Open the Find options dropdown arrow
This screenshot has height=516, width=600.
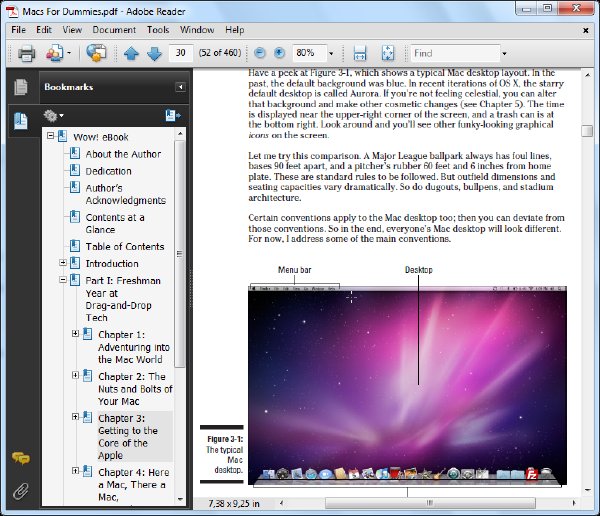coord(504,54)
